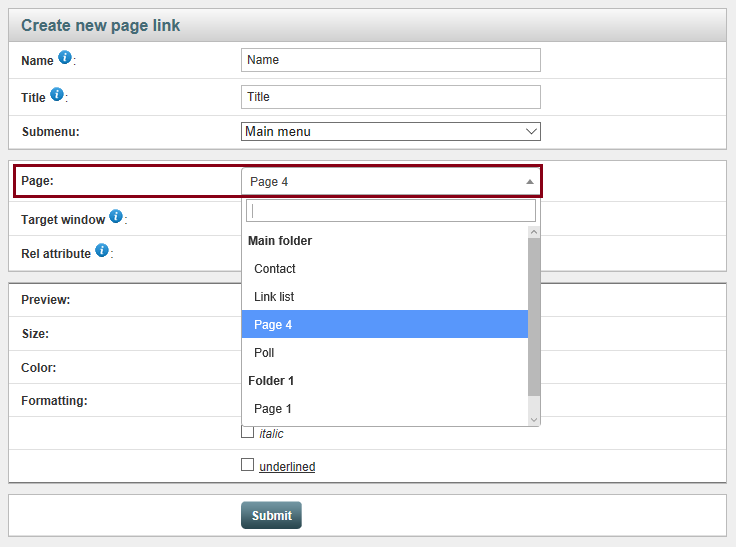736x547 pixels.
Task: Click the Rel attribute info icon
Action: 102,250
